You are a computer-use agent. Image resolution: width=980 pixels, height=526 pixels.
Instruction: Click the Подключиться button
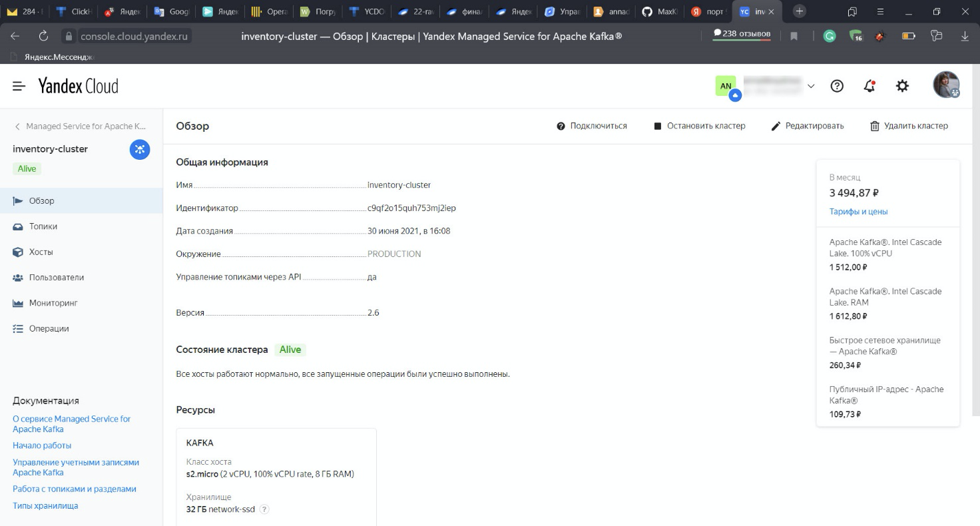(592, 126)
